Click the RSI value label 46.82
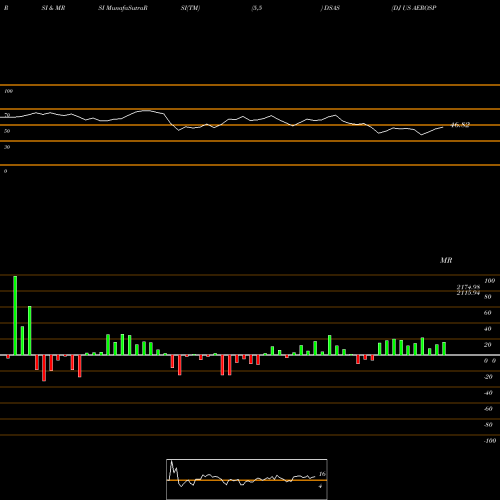 [x=460, y=125]
